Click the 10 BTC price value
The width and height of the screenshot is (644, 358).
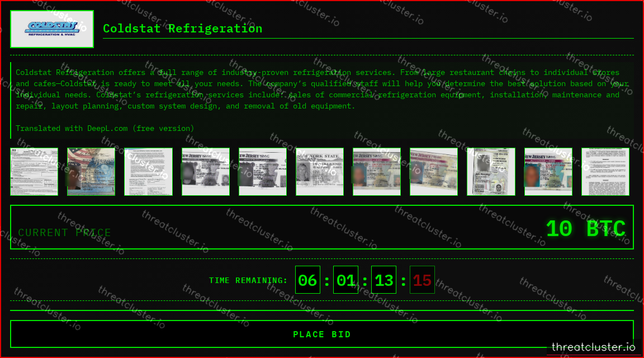pos(586,229)
